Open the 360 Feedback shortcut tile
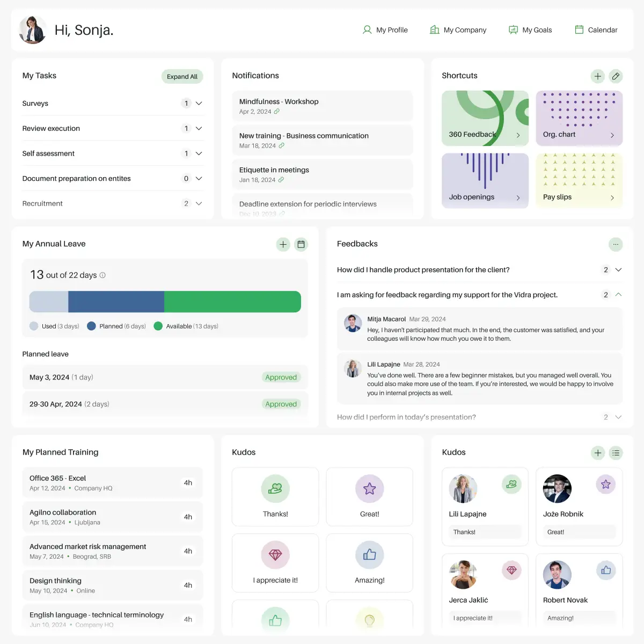This screenshot has width=644, height=644. point(485,118)
